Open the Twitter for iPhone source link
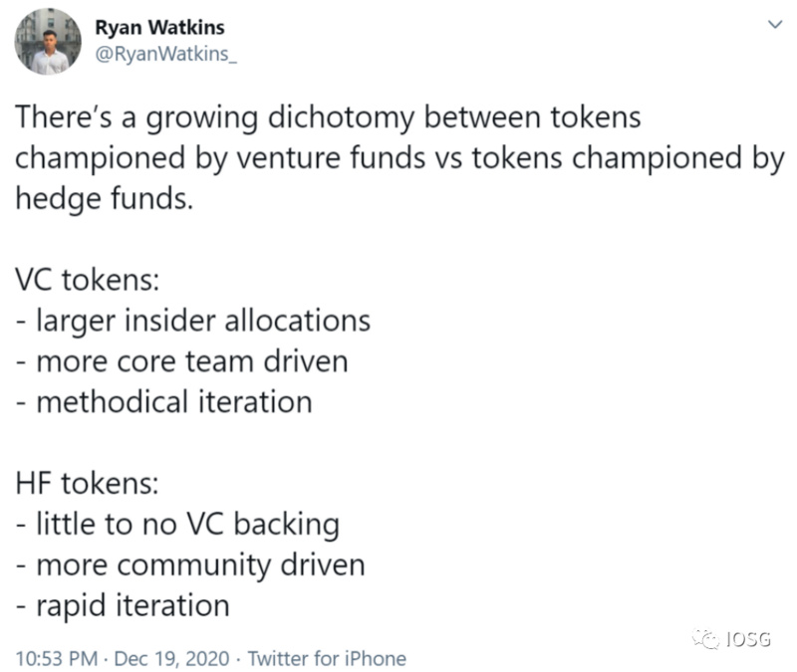This screenshot has height=672, width=797. tap(327, 658)
